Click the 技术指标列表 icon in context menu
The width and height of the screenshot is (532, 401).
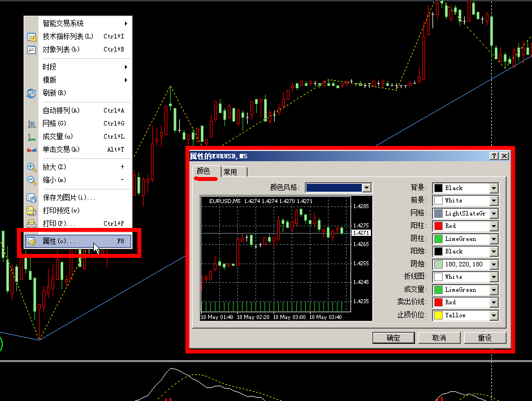(32, 37)
